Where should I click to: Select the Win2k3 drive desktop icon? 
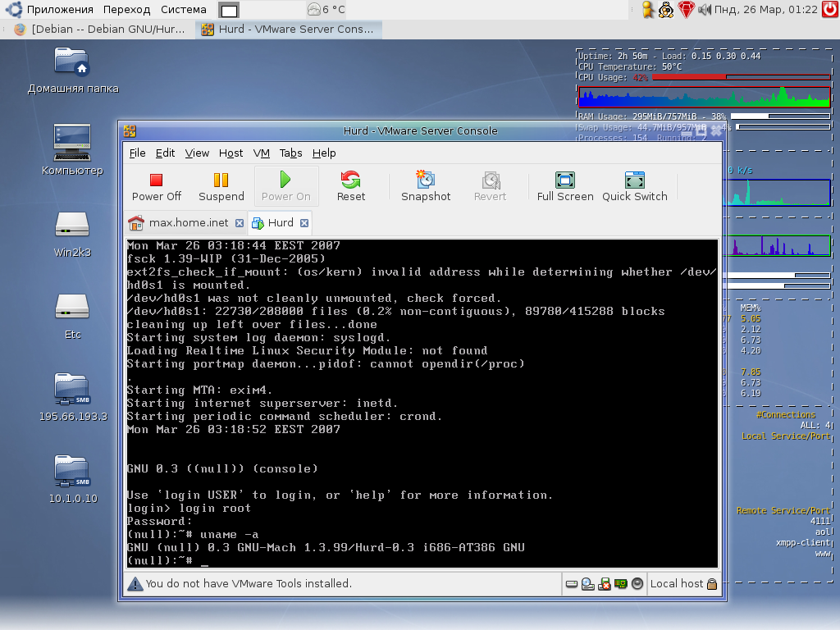(72, 235)
